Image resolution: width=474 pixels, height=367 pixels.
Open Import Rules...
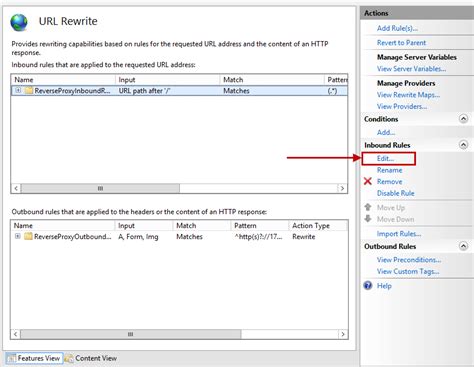pos(399,234)
